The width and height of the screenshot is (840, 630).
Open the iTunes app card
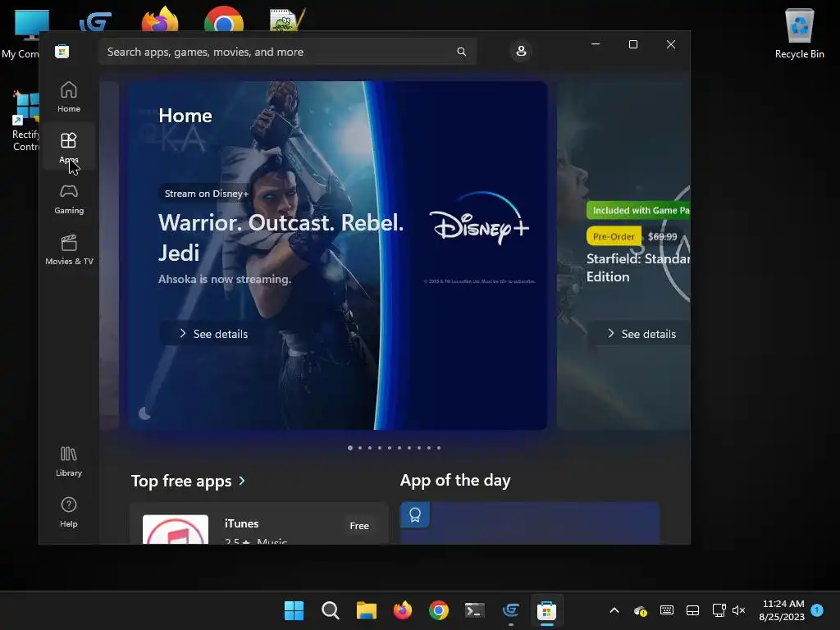(x=258, y=523)
